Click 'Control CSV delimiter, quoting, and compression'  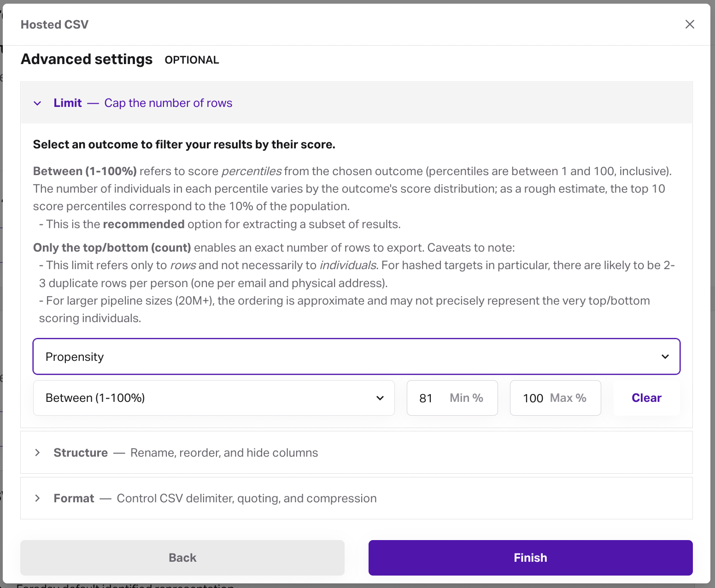(246, 498)
